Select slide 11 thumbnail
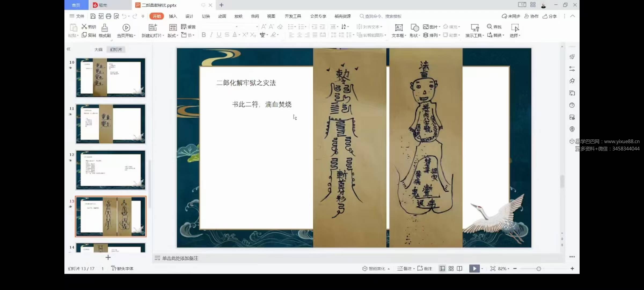644x290 pixels. (x=111, y=124)
